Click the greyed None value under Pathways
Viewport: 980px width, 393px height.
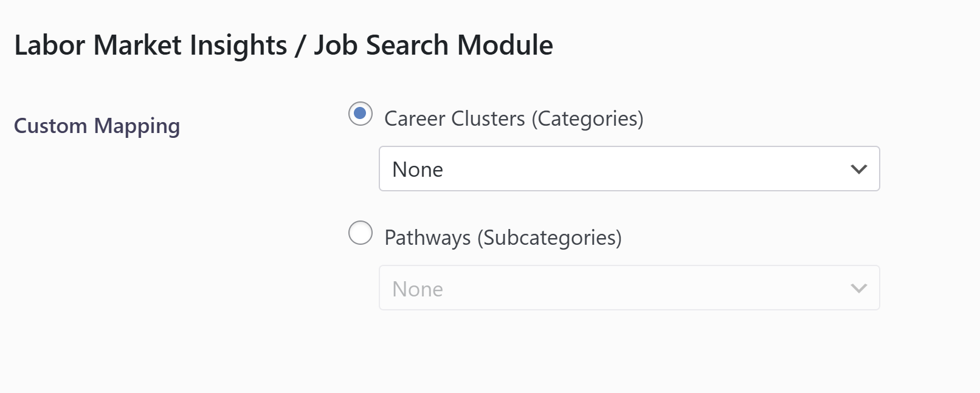[418, 289]
